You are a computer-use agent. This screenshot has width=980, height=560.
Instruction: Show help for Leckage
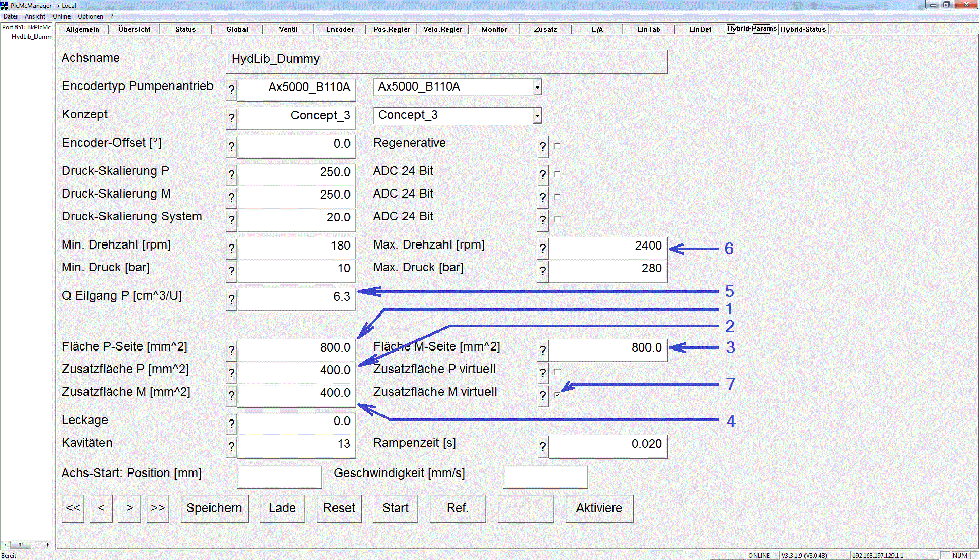coord(232,424)
